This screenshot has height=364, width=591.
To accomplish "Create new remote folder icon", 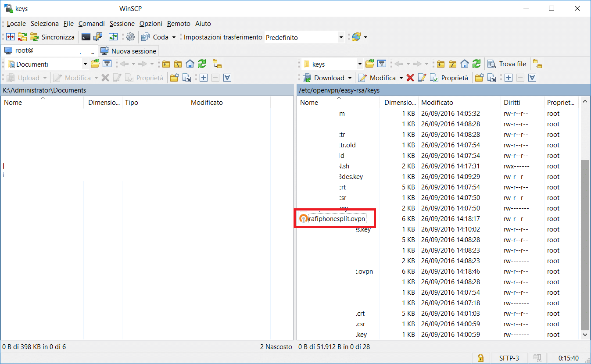I will 480,78.
